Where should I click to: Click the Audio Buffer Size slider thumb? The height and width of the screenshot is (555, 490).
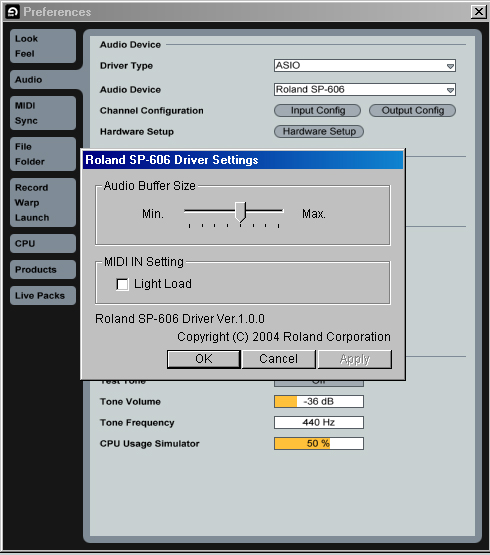[x=241, y=212]
